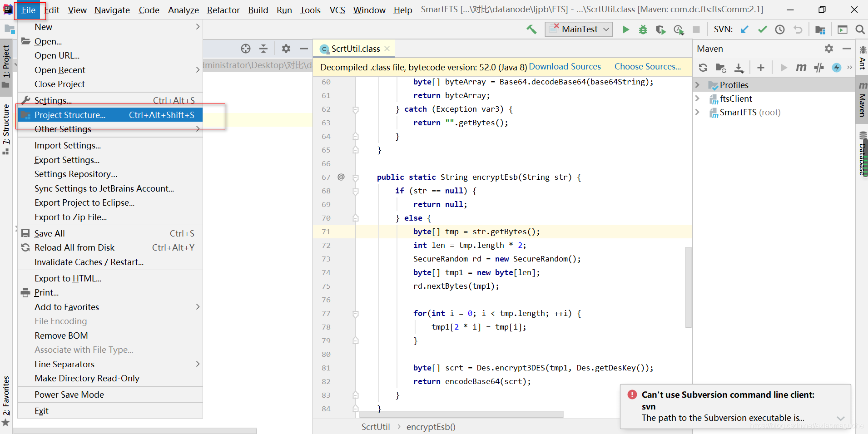
Task: Click Save All menu item
Action: click(x=110, y=233)
